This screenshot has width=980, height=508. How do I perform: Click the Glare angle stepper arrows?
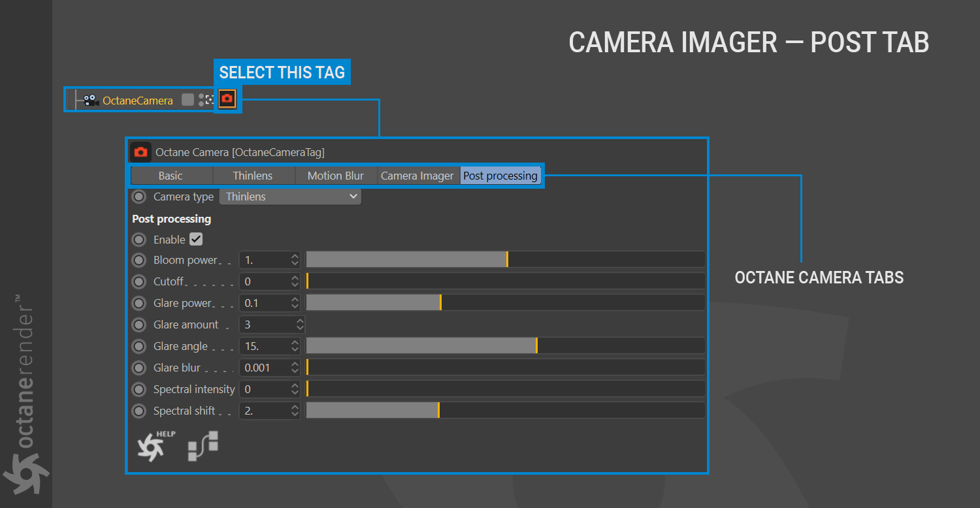[x=295, y=346]
